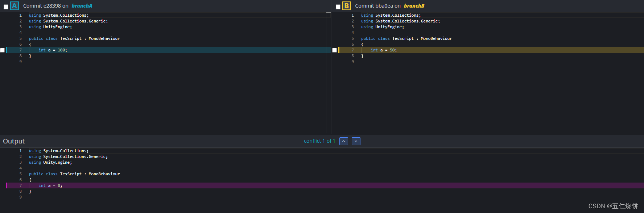
Task: Click the branchA label in the left header
Action: pos(82,6)
